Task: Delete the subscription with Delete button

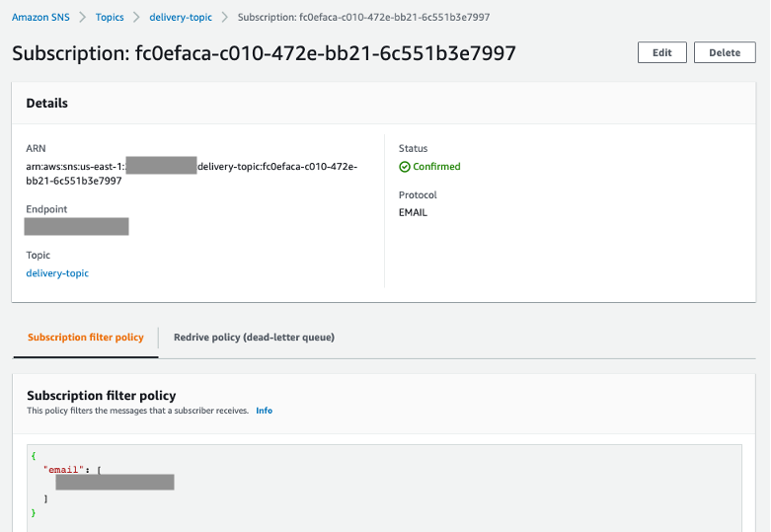Action: point(725,52)
